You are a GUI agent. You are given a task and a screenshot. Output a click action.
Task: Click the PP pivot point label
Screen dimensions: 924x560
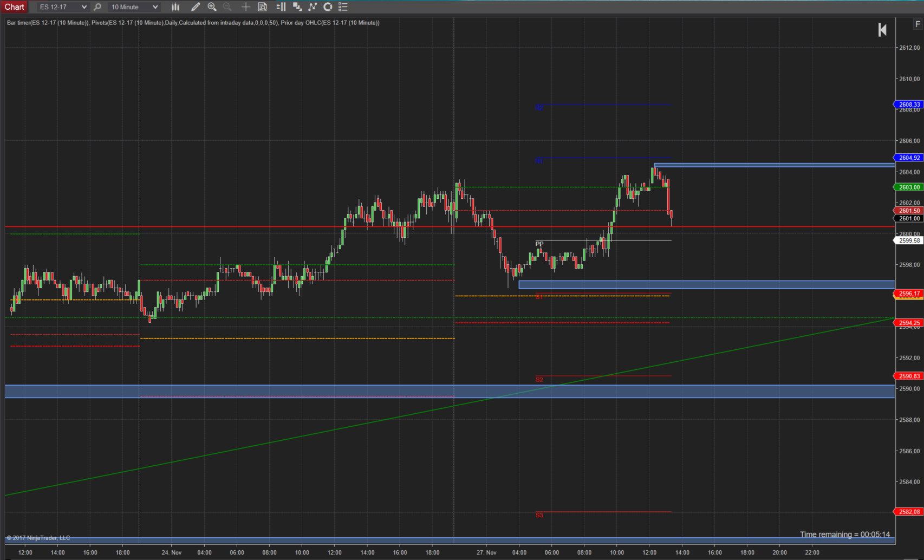coord(539,244)
